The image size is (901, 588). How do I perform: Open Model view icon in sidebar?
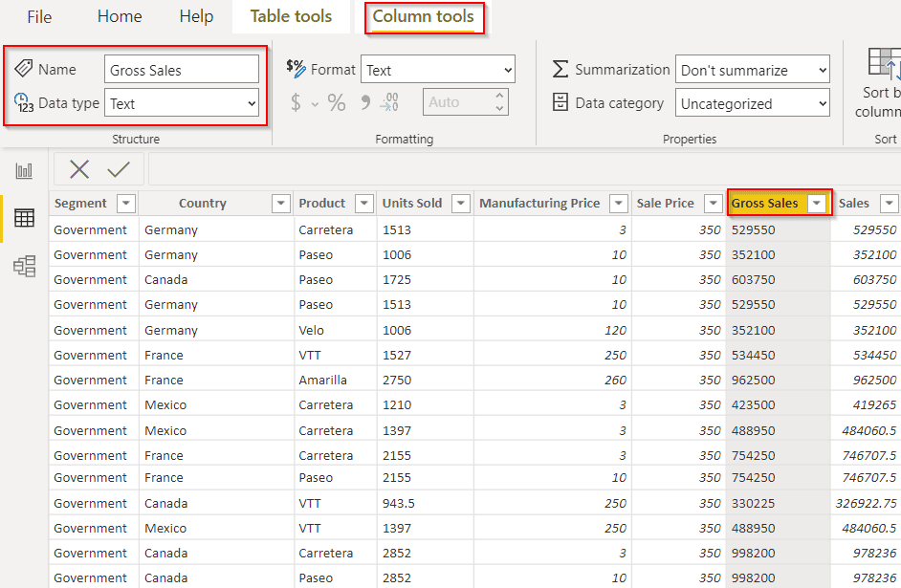[x=24, y=266]
